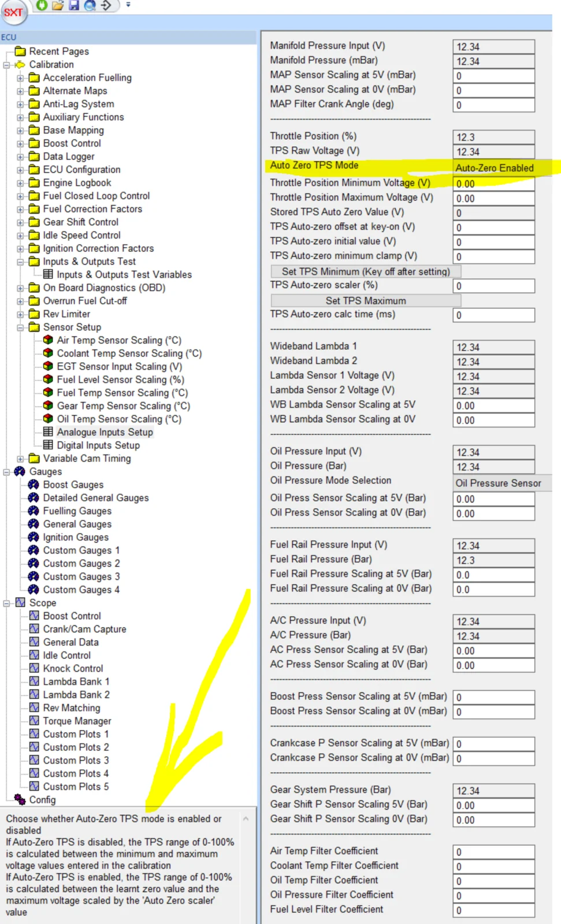
Task: Open Detailed General Gauges page
Action: [96, 498]
